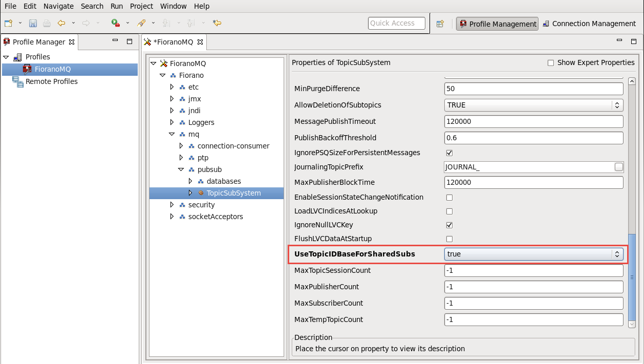The image size is (644, 364).
Task: Uncheck IgnorePSQSizeForPersistentMessages checkbox
Action: coord(449,153)
